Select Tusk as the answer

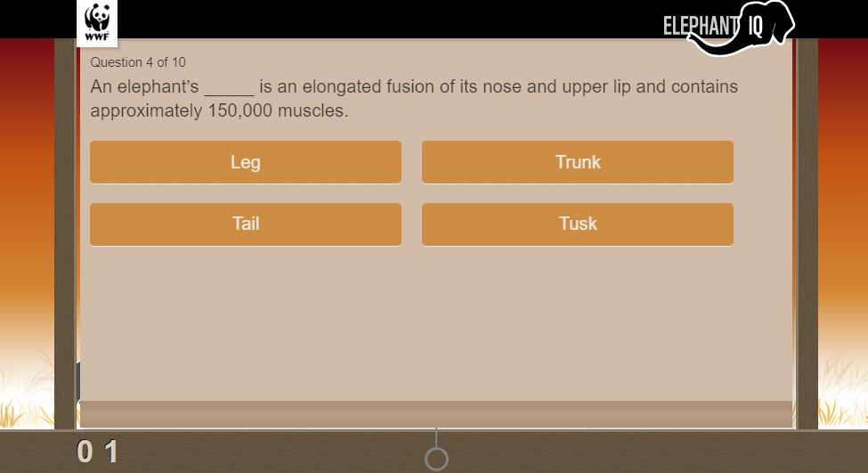pos(578,224)
